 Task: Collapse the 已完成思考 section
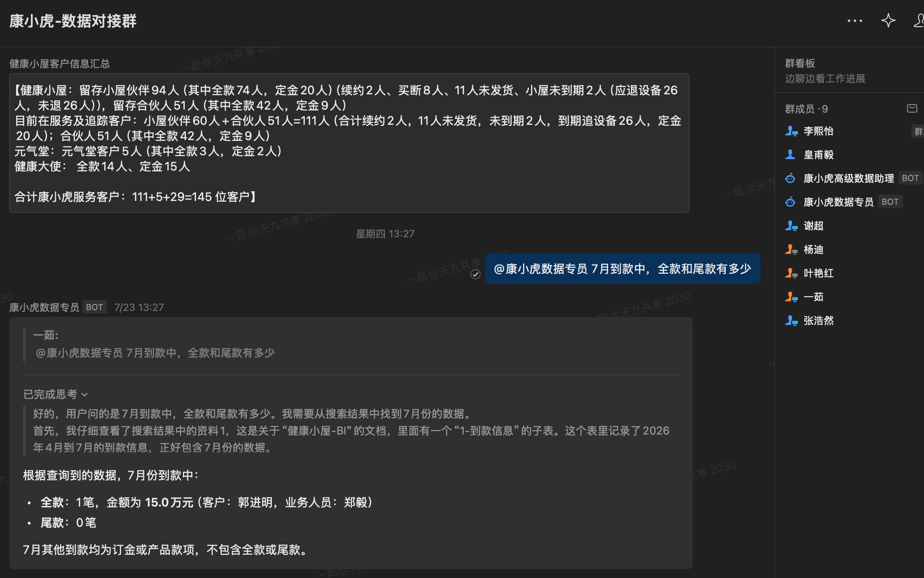coord(55,394)
